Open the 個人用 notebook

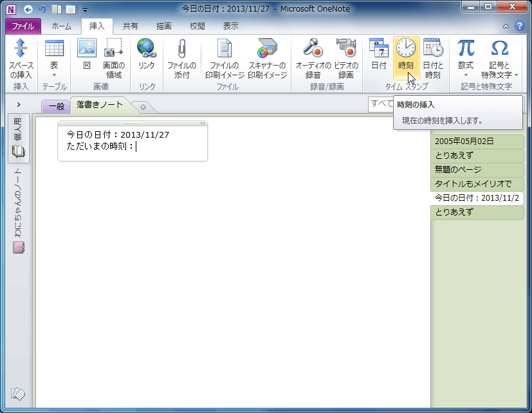(18, 138)
